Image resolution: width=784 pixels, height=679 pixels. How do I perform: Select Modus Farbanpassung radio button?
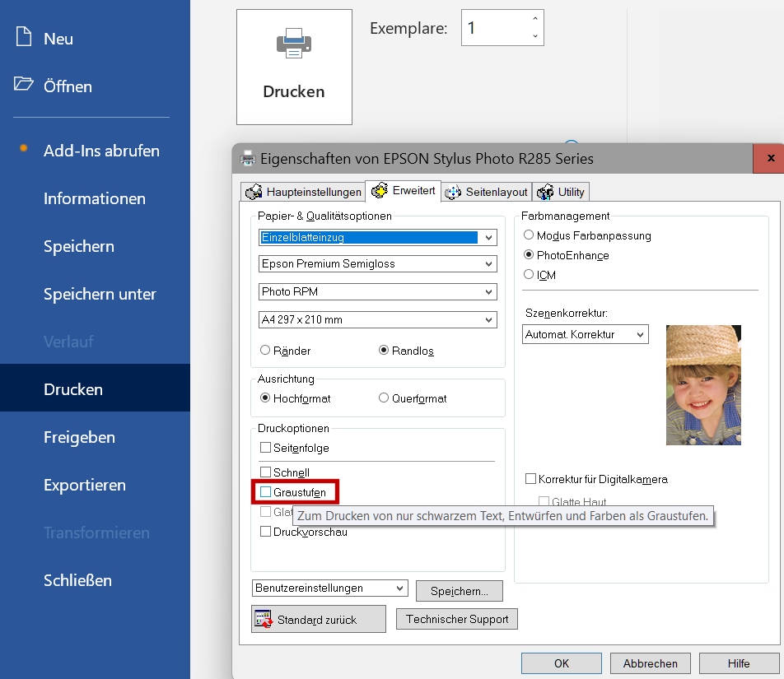click(x=529, y=235)
